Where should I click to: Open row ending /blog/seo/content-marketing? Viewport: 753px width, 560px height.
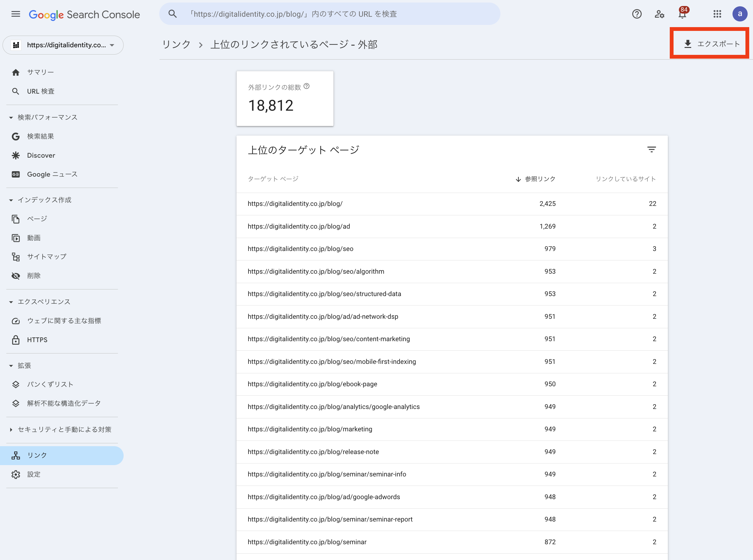[452, 339]
